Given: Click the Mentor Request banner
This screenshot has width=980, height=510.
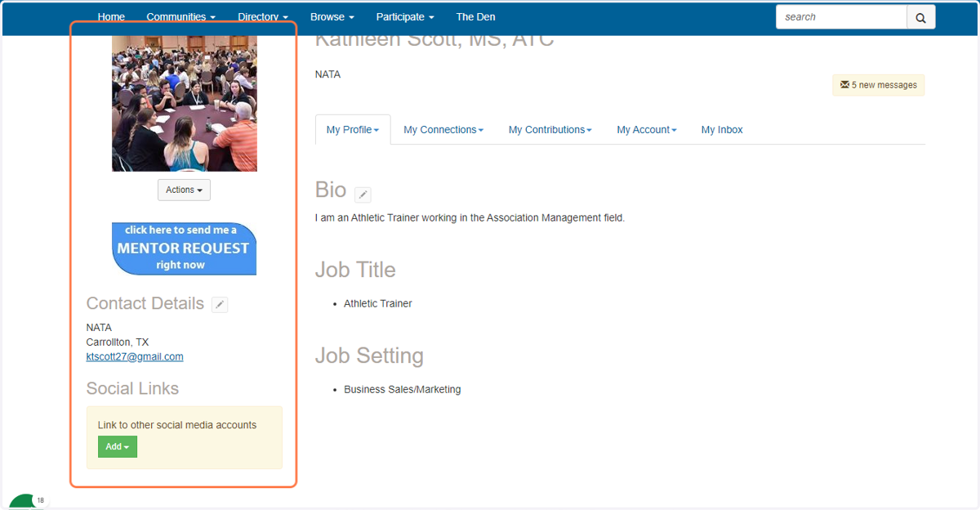Looking at the screenshot, I should (x=185, y=248).
